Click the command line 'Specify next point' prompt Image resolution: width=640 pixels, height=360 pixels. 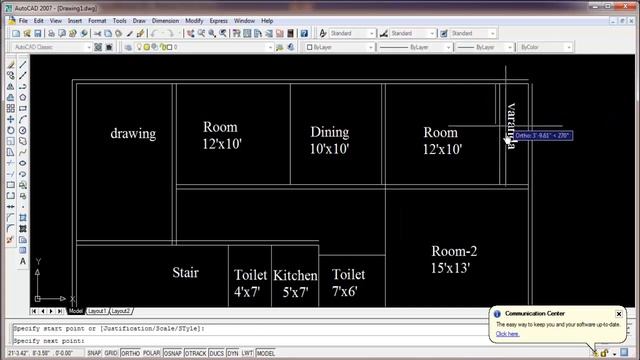tap(49, 341)
